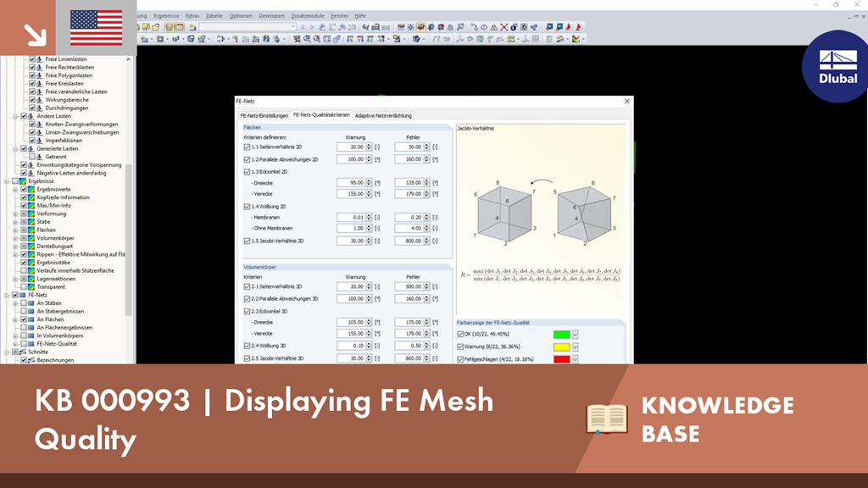Click the previous load case arrow in toolbar
The width and height of the screenshot is (868, 488).
(x=303, y=26)
